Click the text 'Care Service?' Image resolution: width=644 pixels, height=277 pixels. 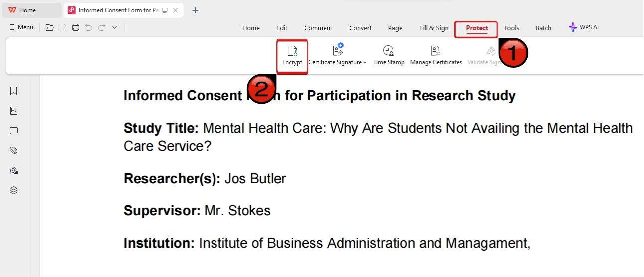coord(168,146)
